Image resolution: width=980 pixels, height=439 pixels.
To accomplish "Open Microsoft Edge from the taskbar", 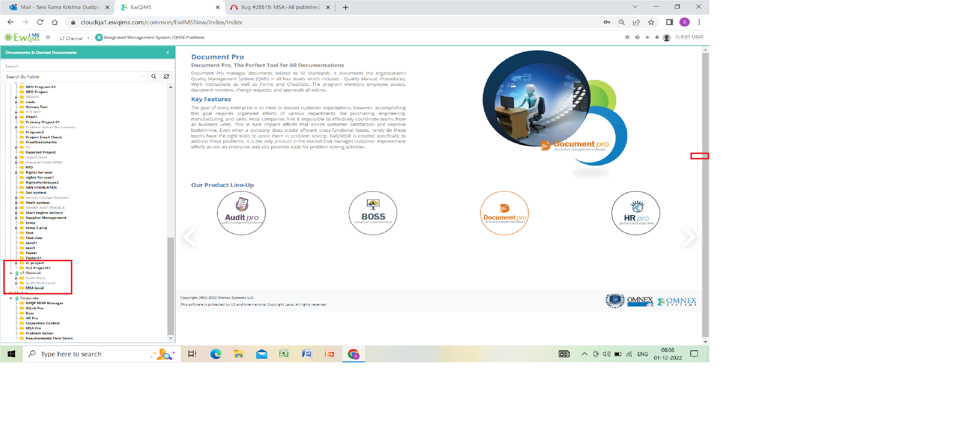I will tap(216, 354).
